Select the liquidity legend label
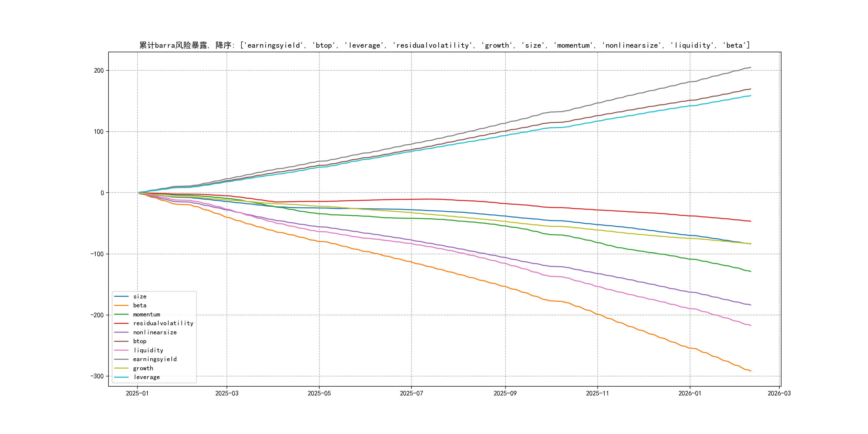Image resolution: width=868 pixels, height=434 pixels. coord(148,350)
